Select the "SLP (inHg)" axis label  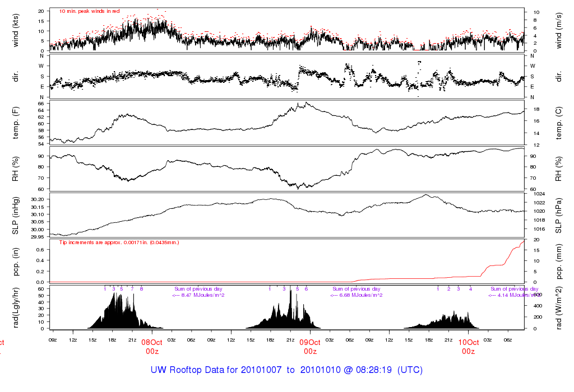15,216
